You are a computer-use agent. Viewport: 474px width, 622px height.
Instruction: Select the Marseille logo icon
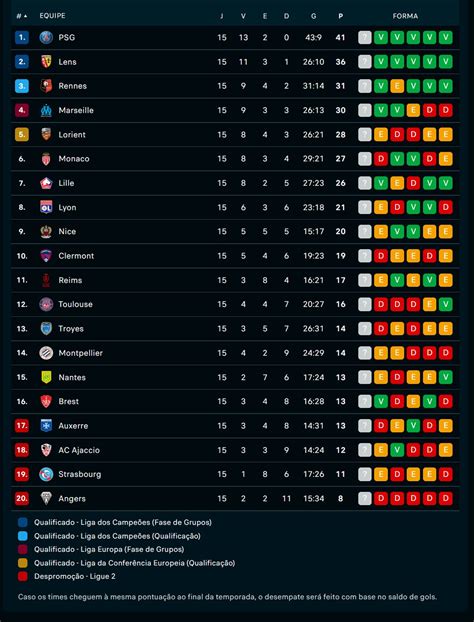pos(46,110)
